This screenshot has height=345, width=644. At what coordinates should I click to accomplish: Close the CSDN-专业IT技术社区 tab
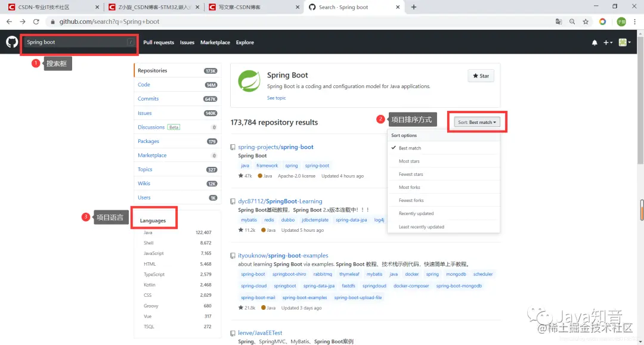(x=97, y=7)
